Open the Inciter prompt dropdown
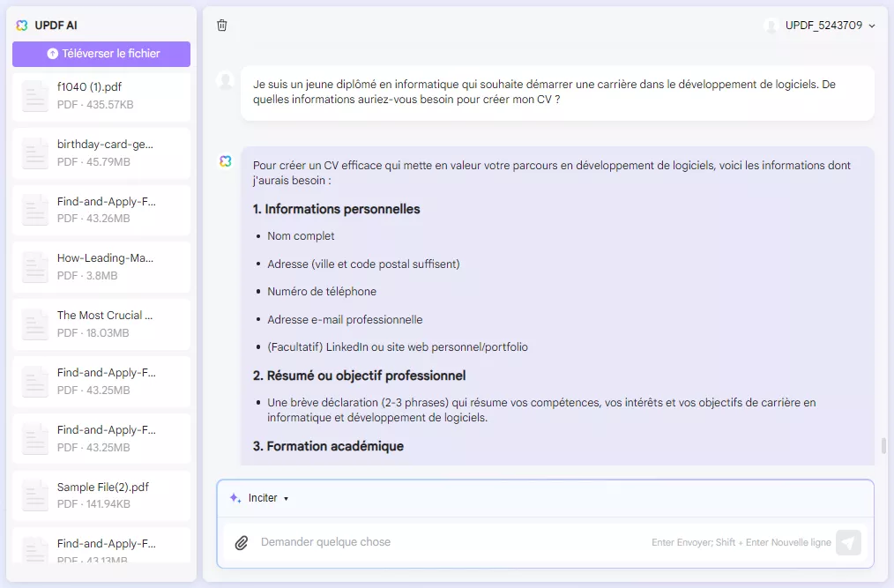 [262, 497]
